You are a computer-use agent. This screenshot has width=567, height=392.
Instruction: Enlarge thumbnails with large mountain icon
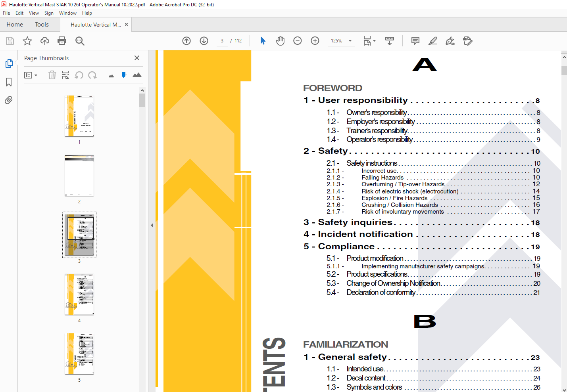point(137,75)
